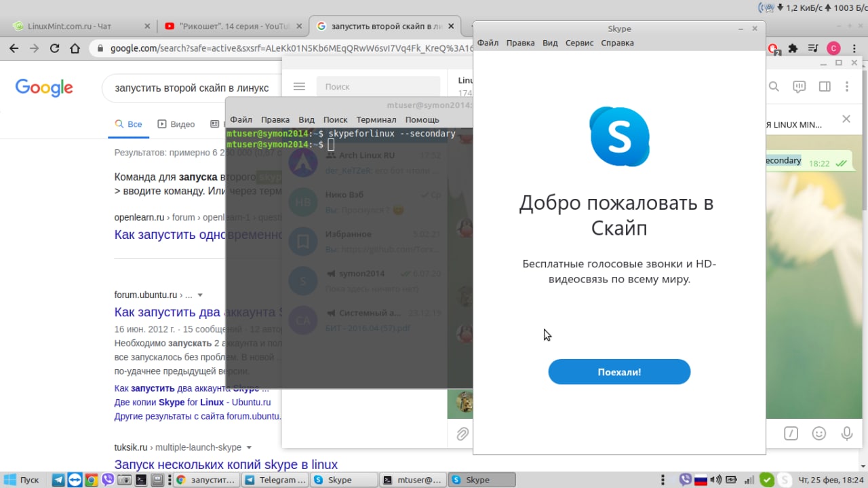Click the Telegram Поиск search field
Screen dimensions: 868x488
(x=378, y=87)
